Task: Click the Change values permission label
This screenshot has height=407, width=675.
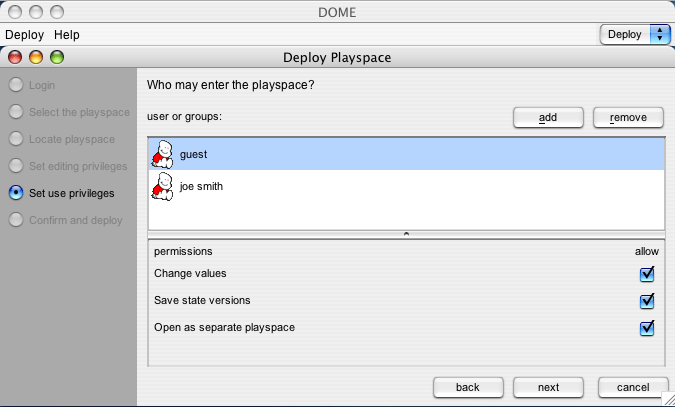Action: coord(190,273)
